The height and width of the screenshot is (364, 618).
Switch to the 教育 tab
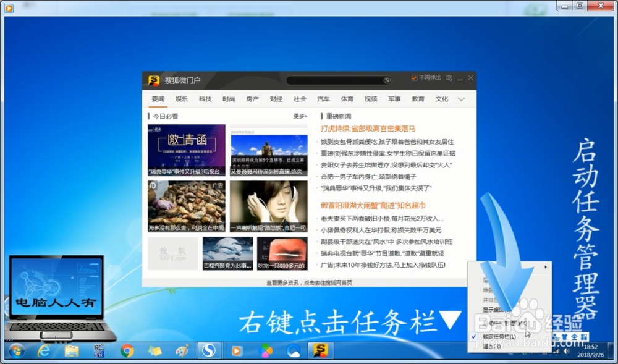pos(418,99)
